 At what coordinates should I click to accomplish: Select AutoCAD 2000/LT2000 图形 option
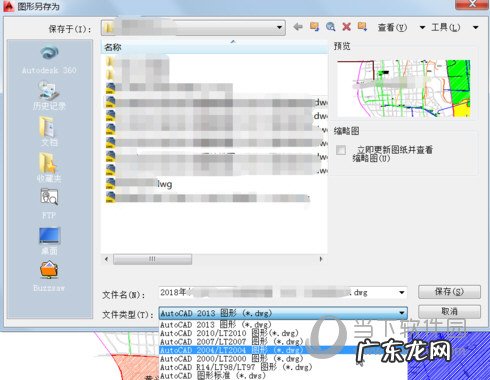click(283, 359)
